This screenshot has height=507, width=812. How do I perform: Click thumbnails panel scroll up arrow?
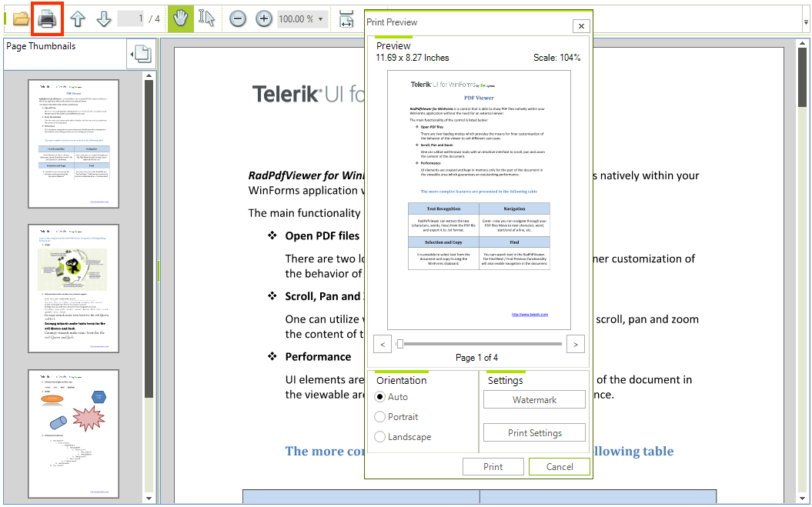149,75
